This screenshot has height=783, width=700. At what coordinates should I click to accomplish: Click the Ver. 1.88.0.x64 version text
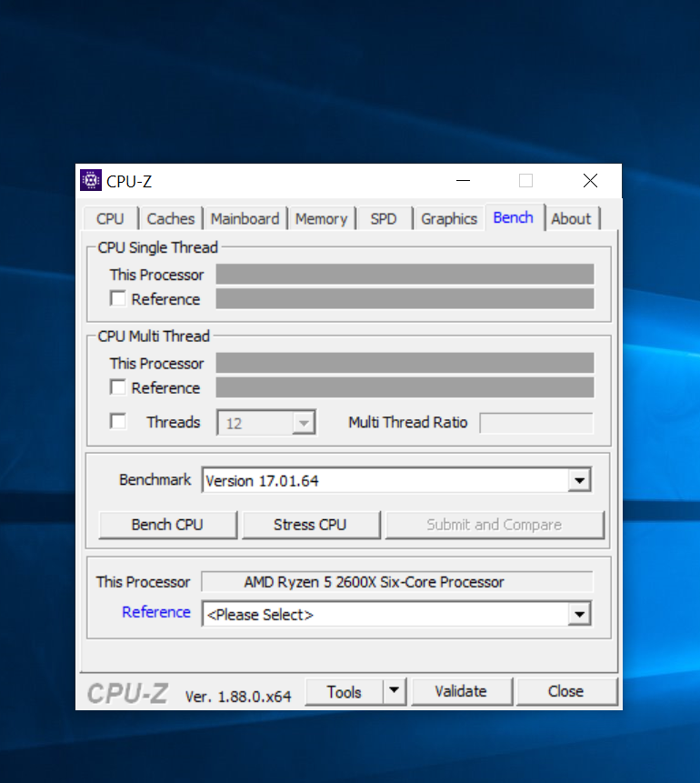(237, 697)
